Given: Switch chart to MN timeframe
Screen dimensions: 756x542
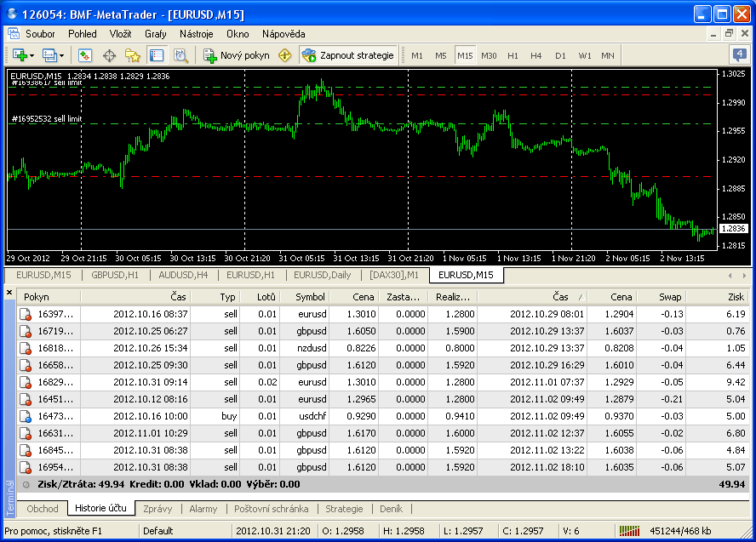Looking at the screenshot, I should pos(608,56).
